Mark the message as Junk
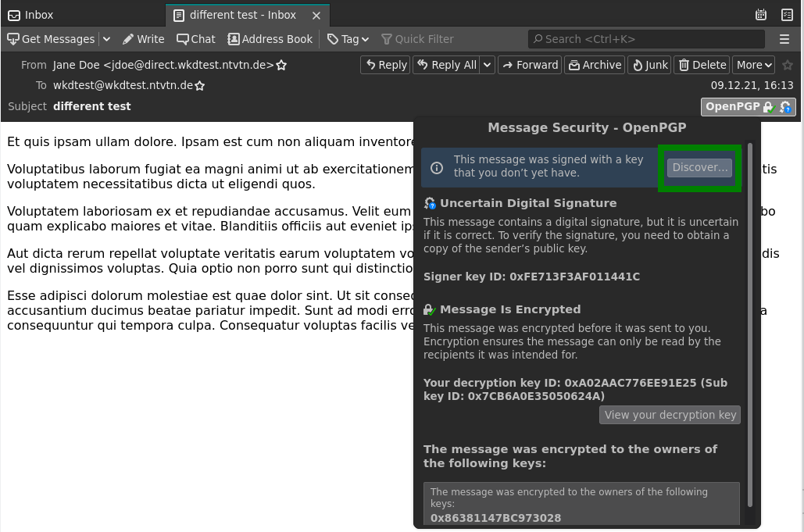Viewport: 804px width, 532px height. (x=649, y=65)
